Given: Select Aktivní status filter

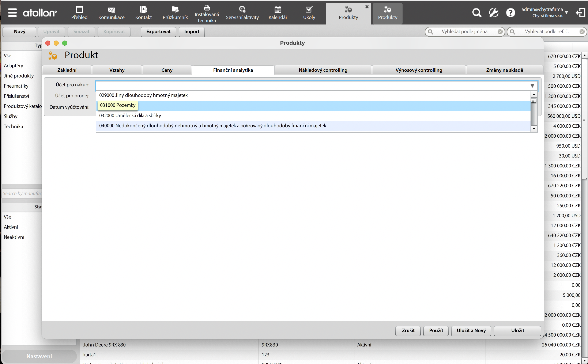Looking at the screenshot, I should coord(22,227).
